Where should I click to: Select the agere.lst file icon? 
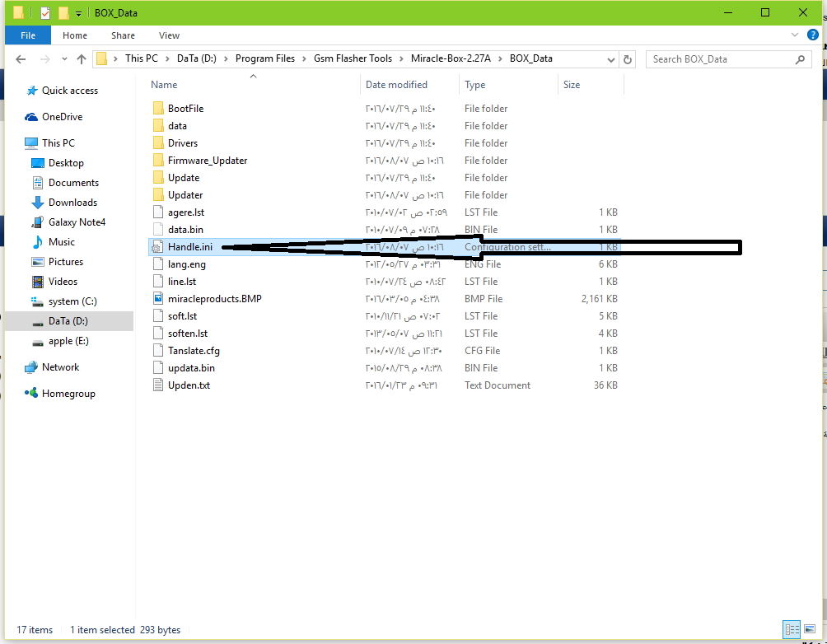click(x=158, y=212)
